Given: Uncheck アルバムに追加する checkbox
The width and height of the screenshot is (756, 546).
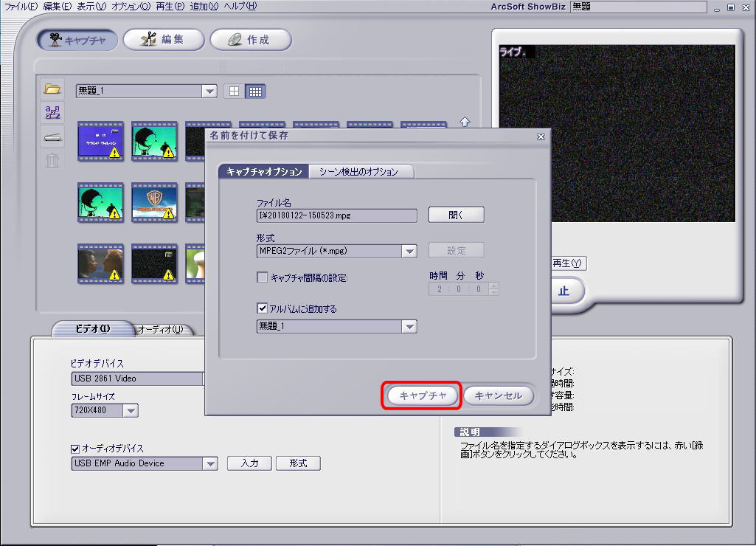Looking at the screenshot, I should [x=262, y=308].
